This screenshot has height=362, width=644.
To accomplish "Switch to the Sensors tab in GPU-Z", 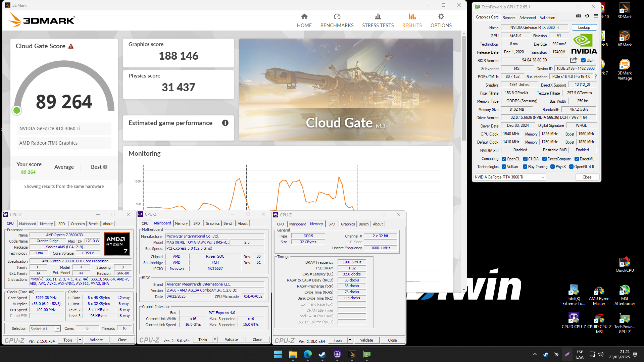I will point(509,18).
